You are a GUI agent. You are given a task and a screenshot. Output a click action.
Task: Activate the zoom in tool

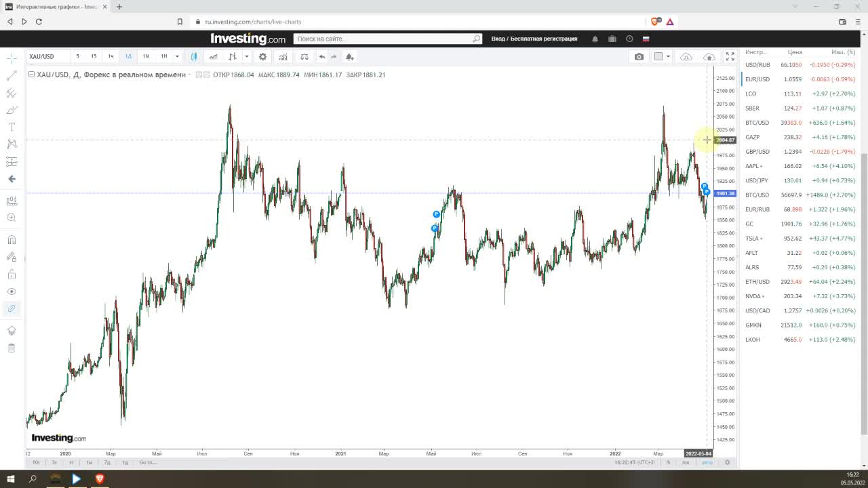(12, 218)
